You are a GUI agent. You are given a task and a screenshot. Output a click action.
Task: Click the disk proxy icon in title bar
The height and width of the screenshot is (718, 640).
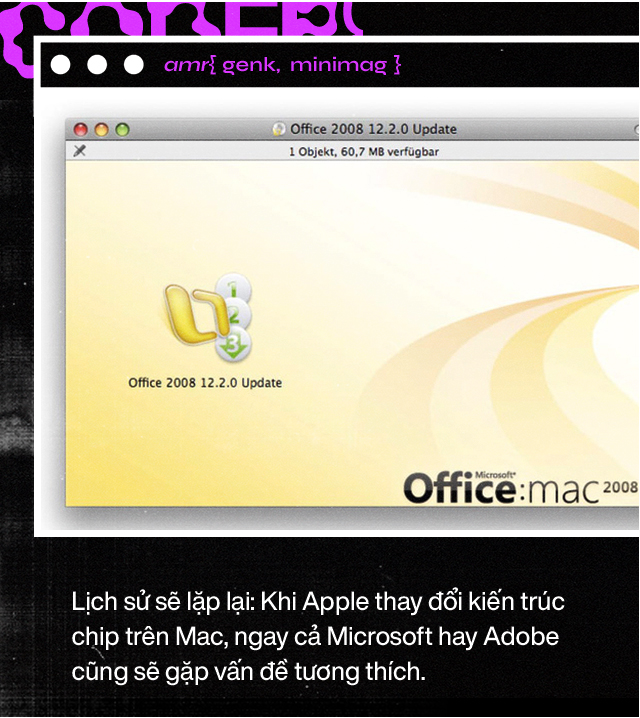pyautogui.click(x=279, y=129)
